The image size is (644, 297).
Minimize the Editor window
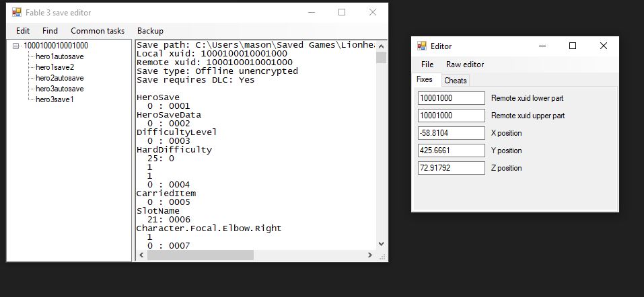(542, 46)
